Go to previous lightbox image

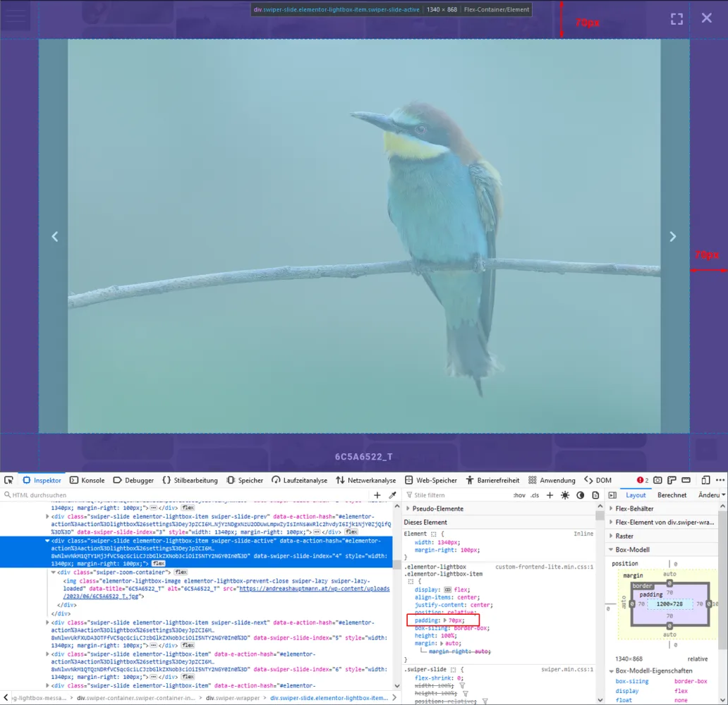55,237
